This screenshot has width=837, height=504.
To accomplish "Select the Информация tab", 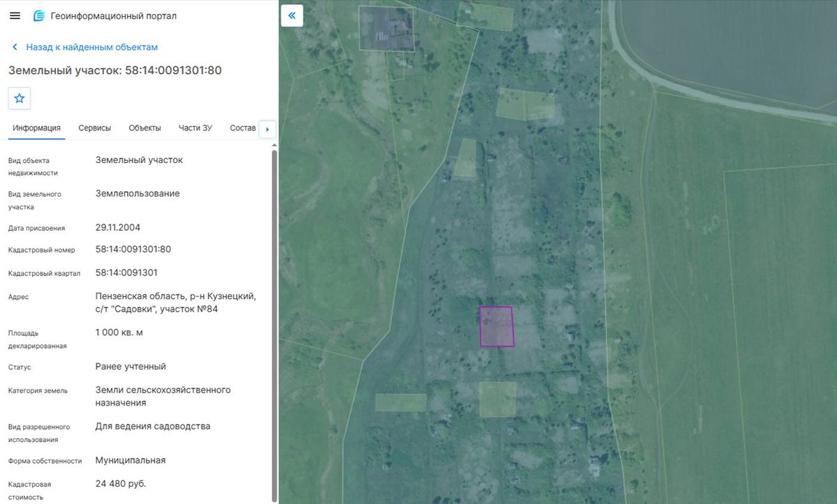I will 36,128.
